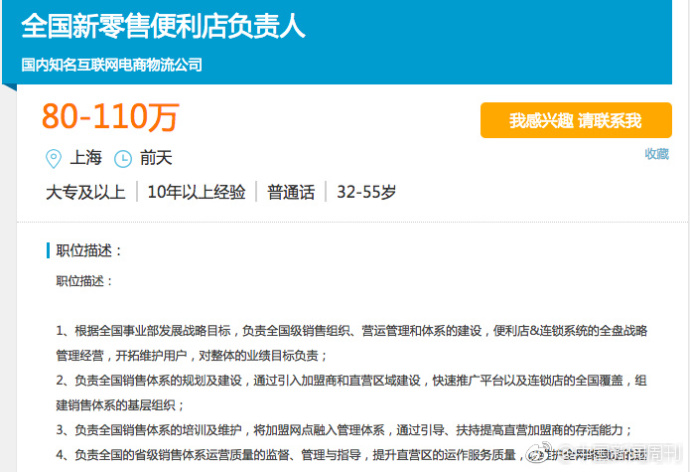Click the 32-55岁 age requirement

[365, 192]
